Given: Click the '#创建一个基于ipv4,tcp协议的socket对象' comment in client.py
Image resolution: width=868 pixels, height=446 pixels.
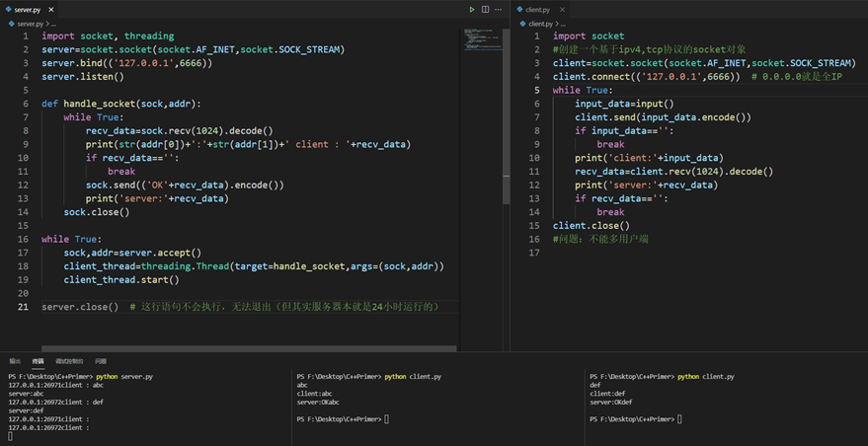Looking at the screenshot, I should 650,49.
